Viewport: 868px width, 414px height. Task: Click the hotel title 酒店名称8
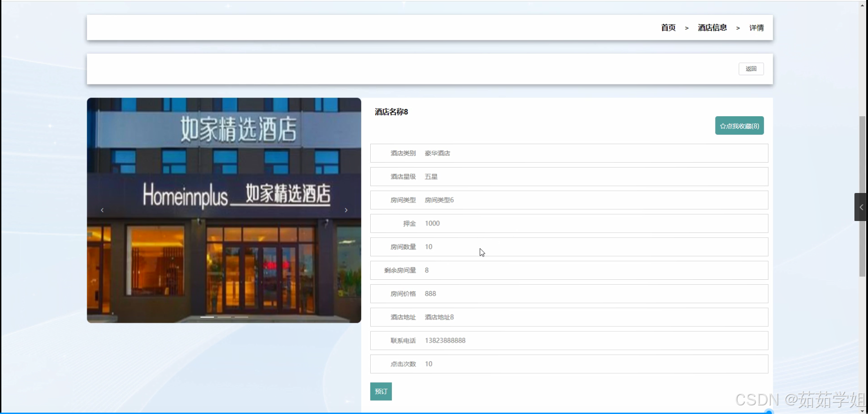click(x=392, y=112)
